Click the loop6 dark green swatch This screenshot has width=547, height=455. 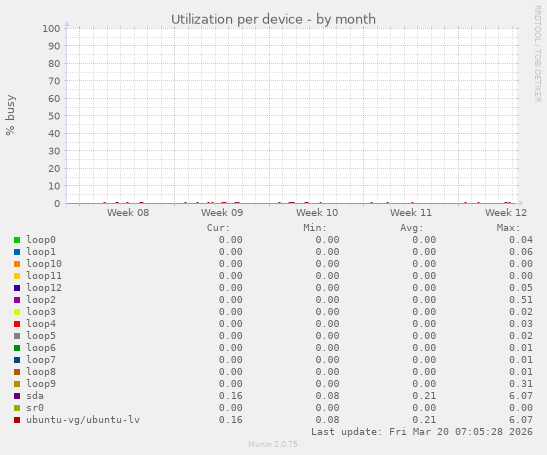click(17, 348)
